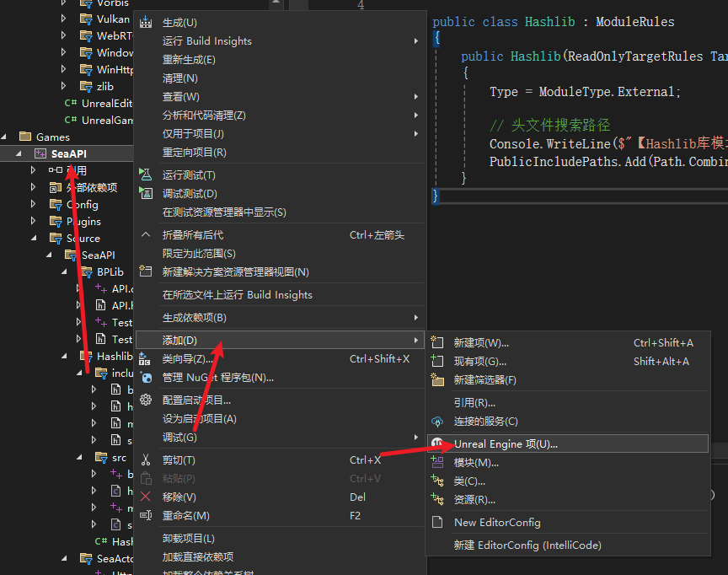Click the Console.WriteLine code line

pos(608,143)
